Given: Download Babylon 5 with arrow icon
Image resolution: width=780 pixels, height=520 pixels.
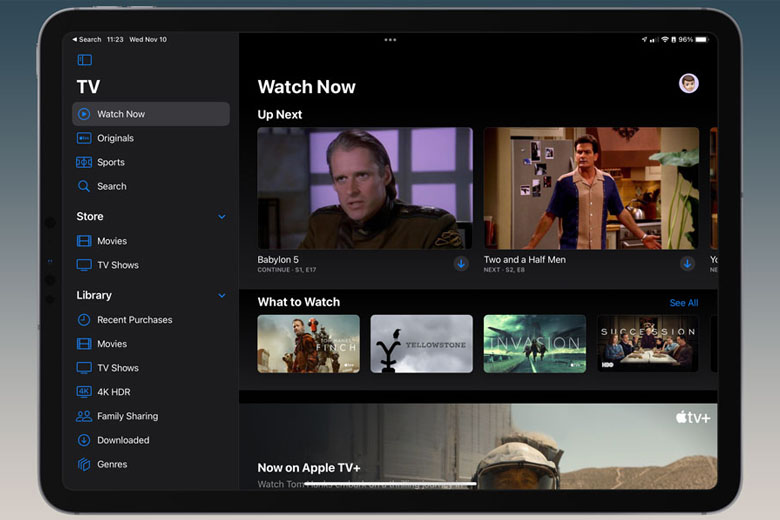Looking at the screenshot, I should click(461, 264).
